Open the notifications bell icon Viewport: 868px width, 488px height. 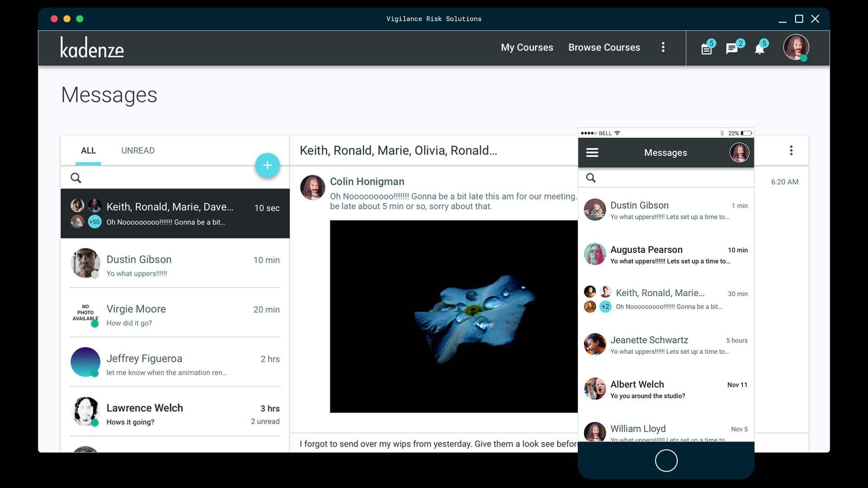(x=759, y=49)
